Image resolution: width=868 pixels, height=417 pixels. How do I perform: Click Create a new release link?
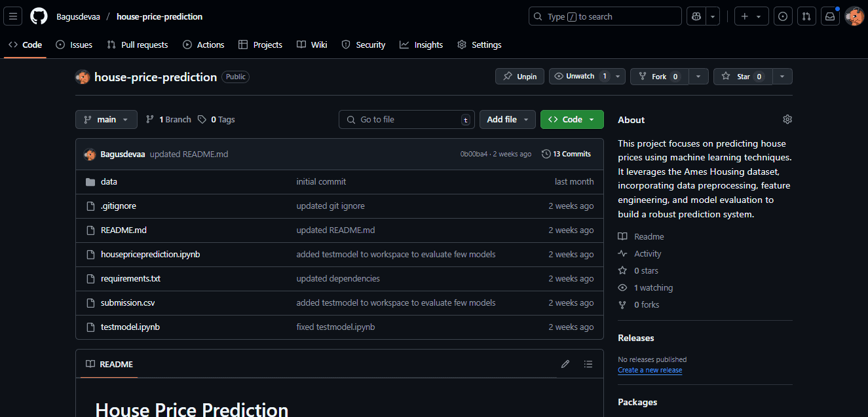click(x=650, y=370)
